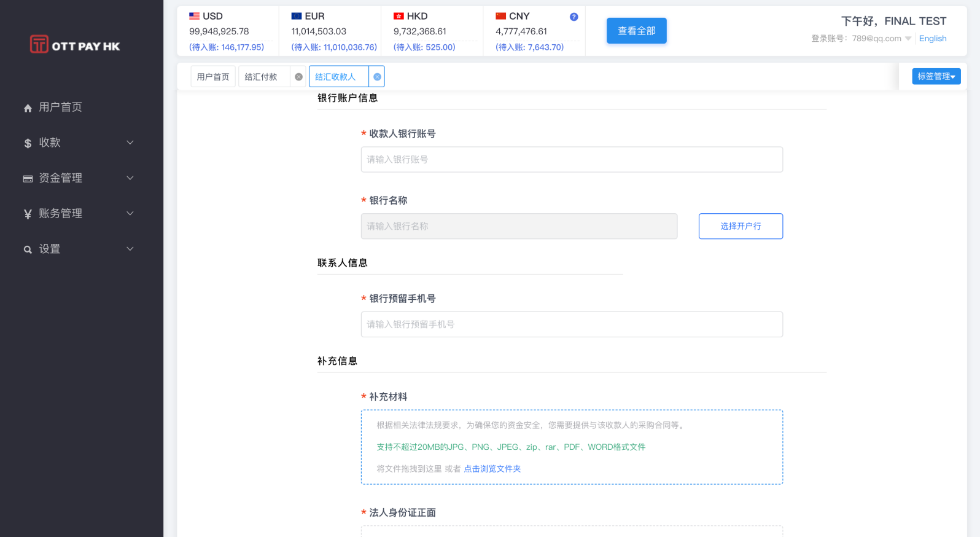Viewport: 980px width, 537px height.
Task: Click the 银行账户信息 section heading
Action: click(348, 98)
